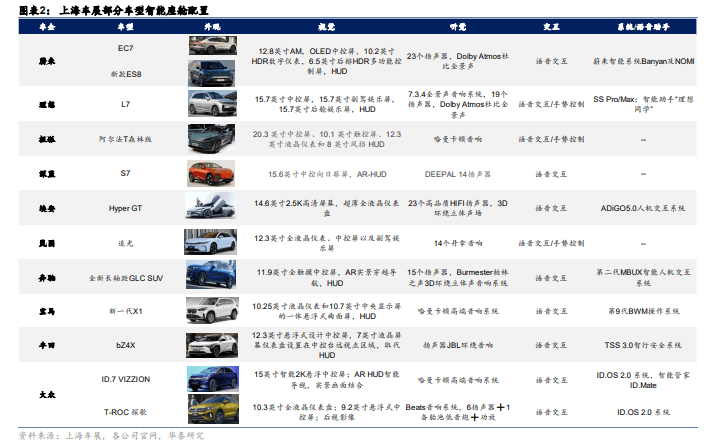Click the TSS 3.0智行安全系统 cell
726x446 pixels.
tap(644, 345)
